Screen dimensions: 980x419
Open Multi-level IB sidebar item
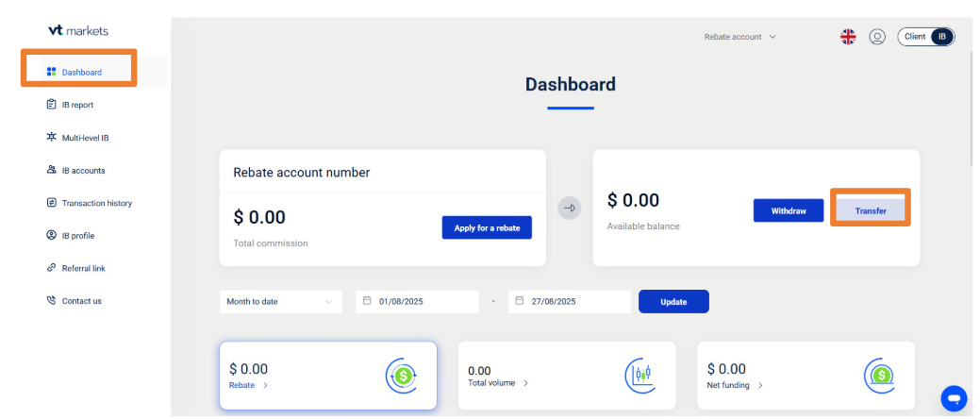point(85,138)
